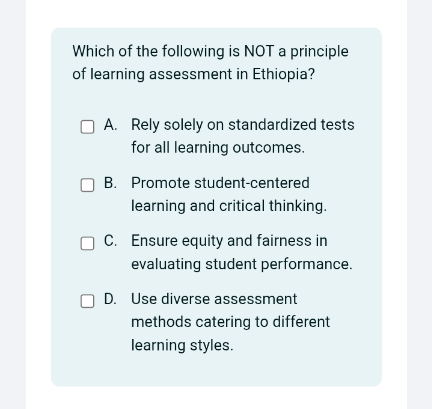Click the word "NOT" in the question
The height and width of the screenshot is (409, 432).
pos(259,51)
